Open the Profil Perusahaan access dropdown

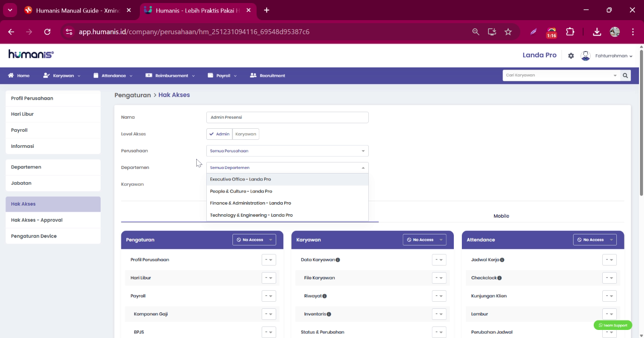coord(269,260)
